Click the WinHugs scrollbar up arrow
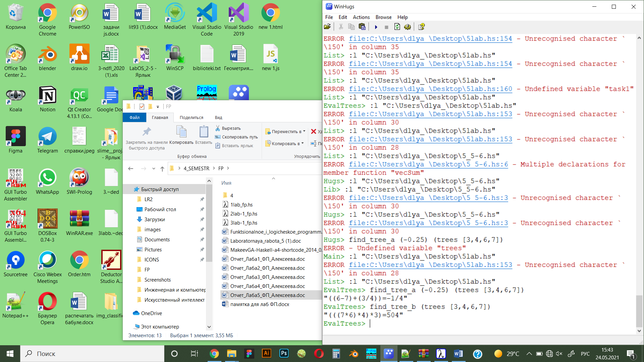Viewport: 644px width, 362px height. [639, 38]
